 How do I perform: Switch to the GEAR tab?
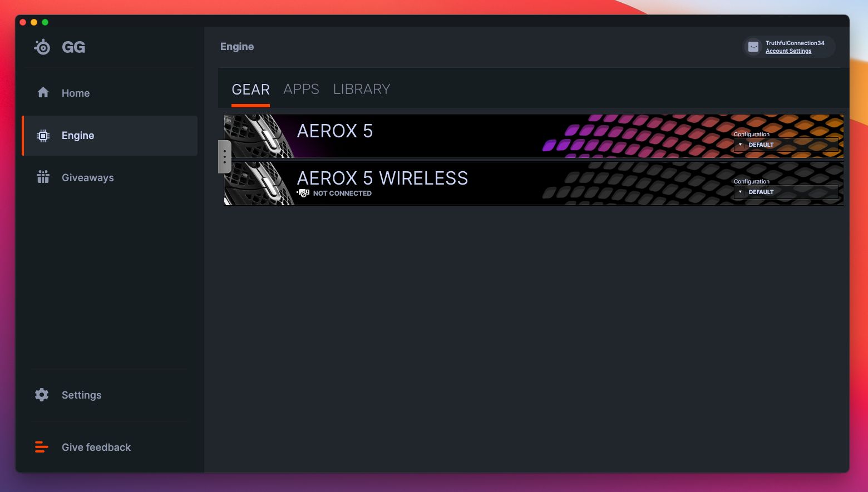(250, 90)
